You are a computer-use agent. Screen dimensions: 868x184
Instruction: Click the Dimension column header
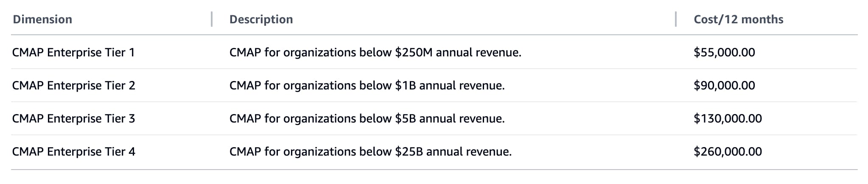coord(42,20)
